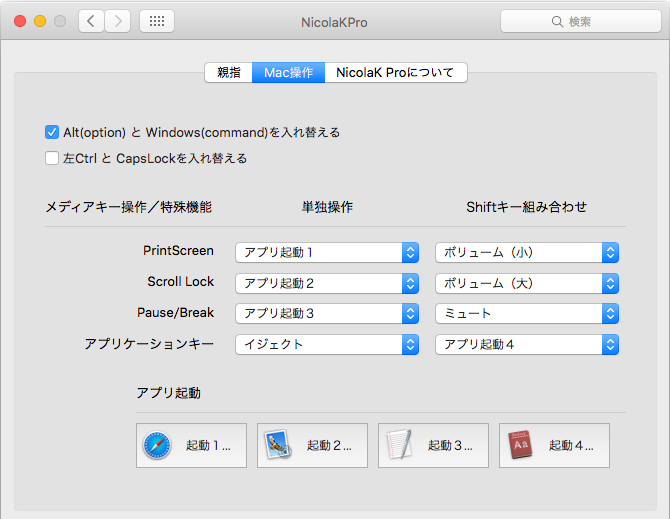Image resolution: width=670 pixels, height=519 pixels.
Task: Close the NicolaKPro window
Action: point(20,21)
